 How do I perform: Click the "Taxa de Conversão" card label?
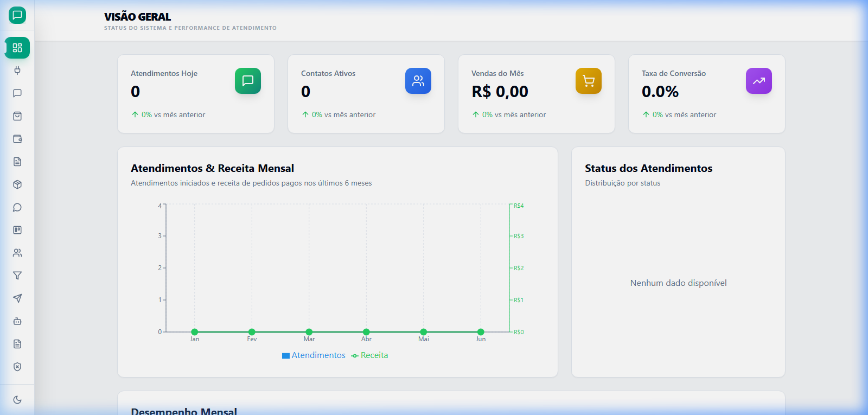pos(674,73)
